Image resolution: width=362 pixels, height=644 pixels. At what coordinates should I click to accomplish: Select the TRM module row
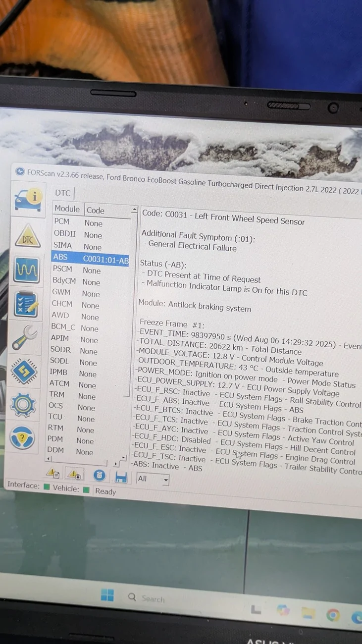coord(85,395)
